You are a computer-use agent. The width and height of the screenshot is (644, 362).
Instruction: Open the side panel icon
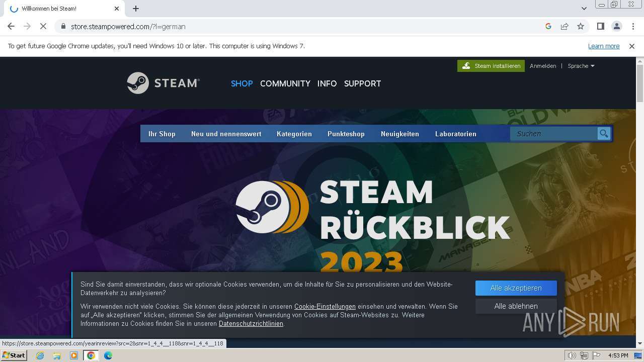[600, 26]
